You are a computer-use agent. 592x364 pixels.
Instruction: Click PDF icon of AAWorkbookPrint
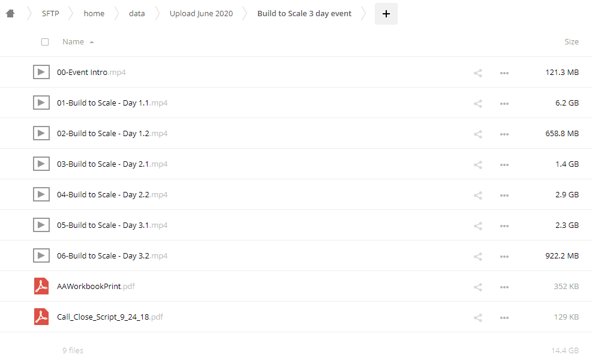[x=41, y=286]
